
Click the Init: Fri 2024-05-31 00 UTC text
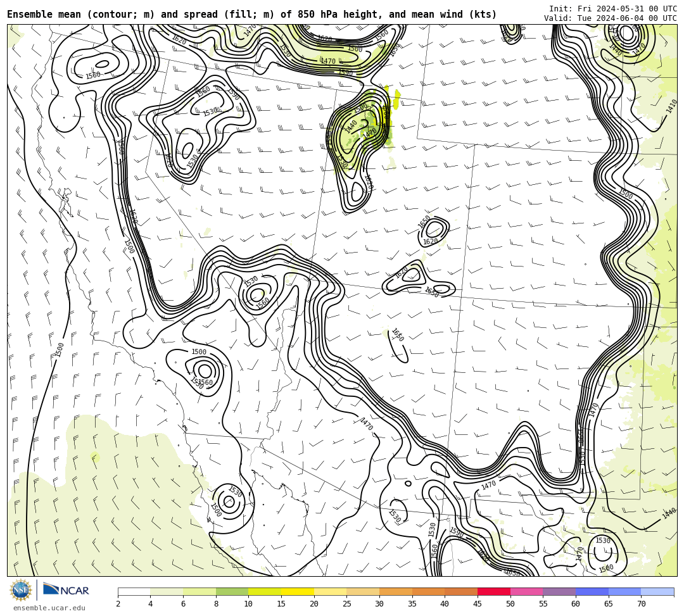[613, 9]
